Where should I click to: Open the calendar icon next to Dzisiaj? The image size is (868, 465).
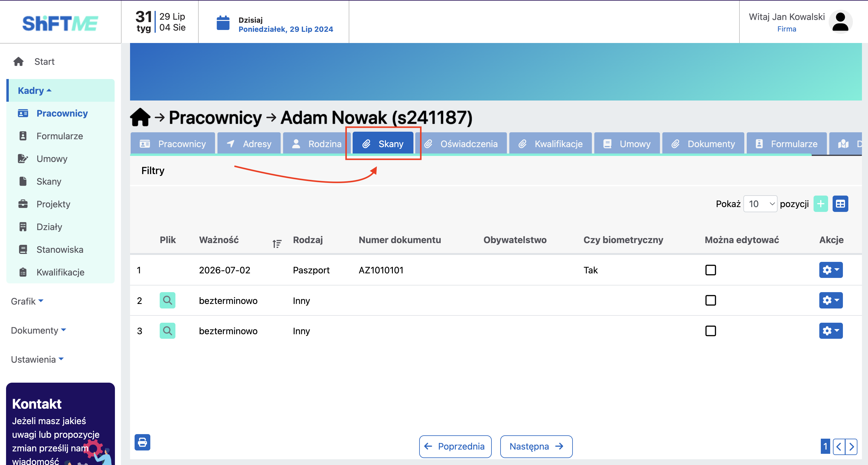(223, 23)
